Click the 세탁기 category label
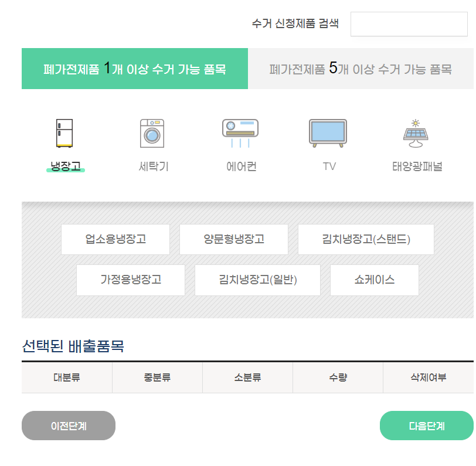Image resolution: width=476 pixels, height=466 pixels. tap(154, 166)
